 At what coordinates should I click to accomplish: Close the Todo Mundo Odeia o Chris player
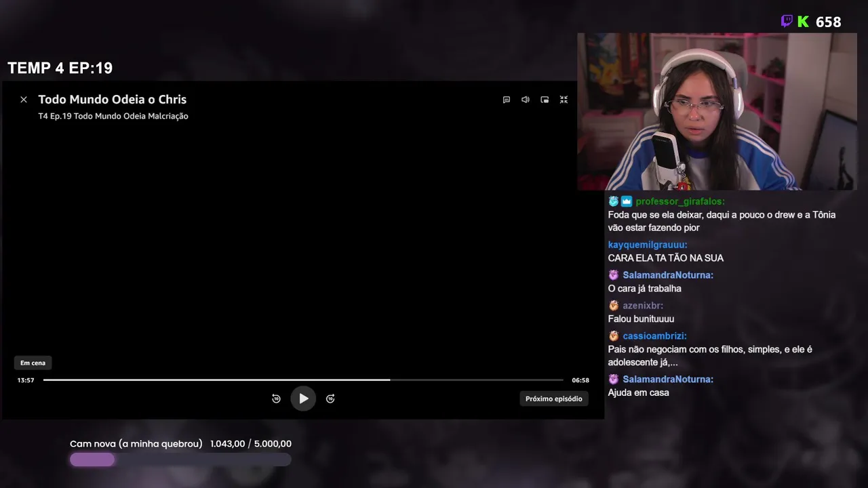(24, 100)
